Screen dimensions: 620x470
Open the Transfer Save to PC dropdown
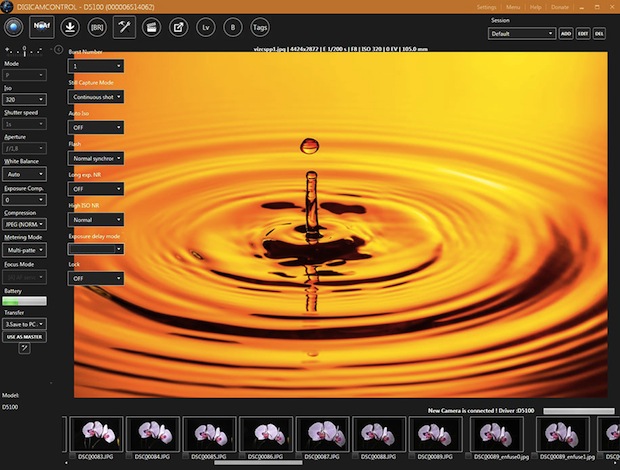(x=25, y=324)
